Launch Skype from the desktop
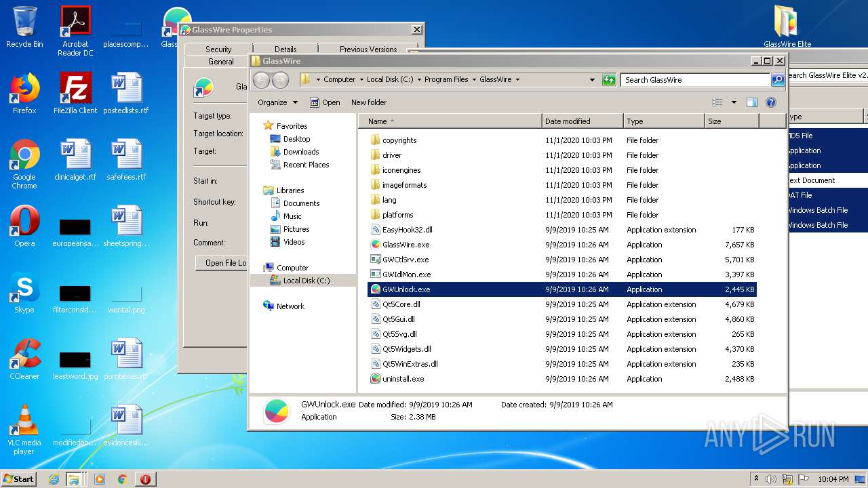The image size is (868, 488). pyautogui.click(x=24, y=293)
